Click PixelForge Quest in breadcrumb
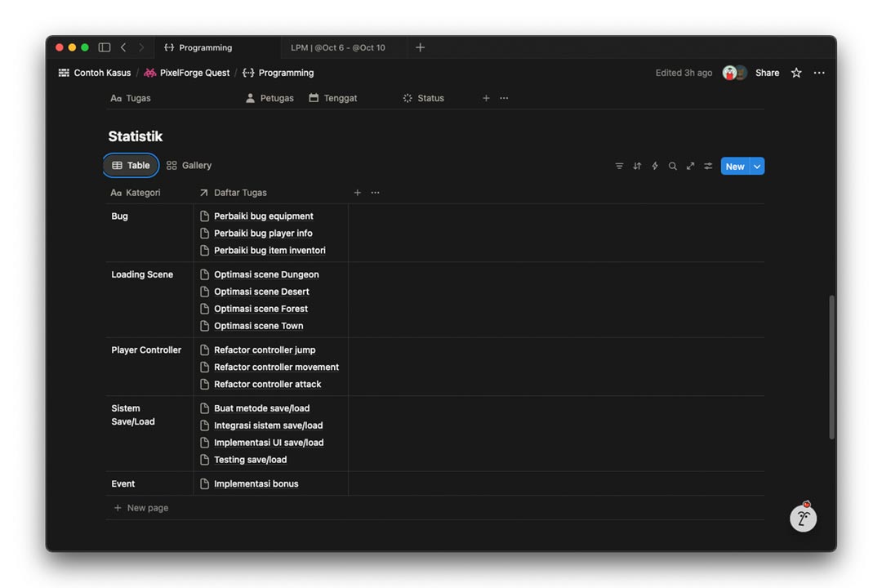Image resolution: width=882 pixels, height=588 pixels. pyautogui.click(x=194, y=73)
